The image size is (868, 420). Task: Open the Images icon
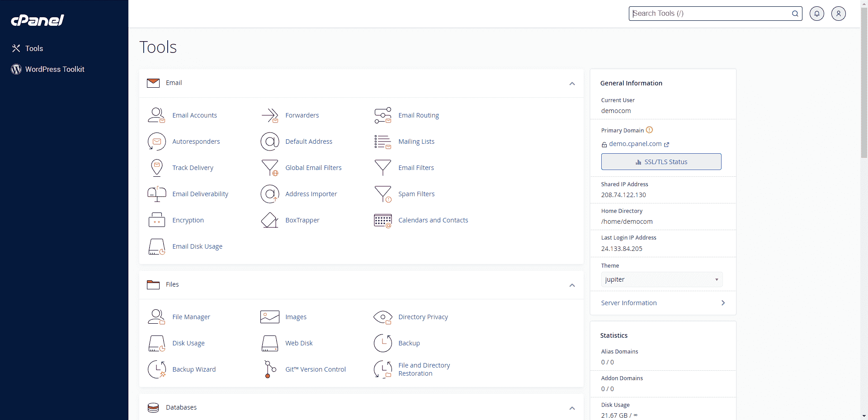coord(270,317)
